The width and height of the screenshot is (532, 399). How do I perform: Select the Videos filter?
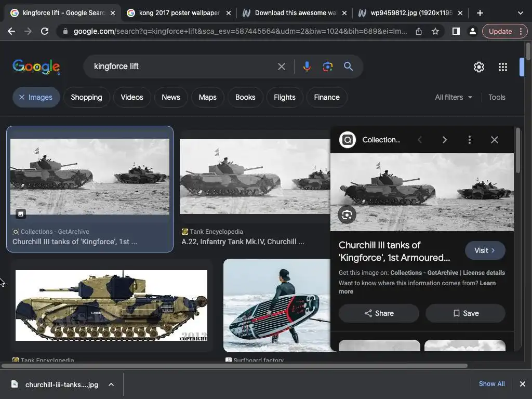132,97
